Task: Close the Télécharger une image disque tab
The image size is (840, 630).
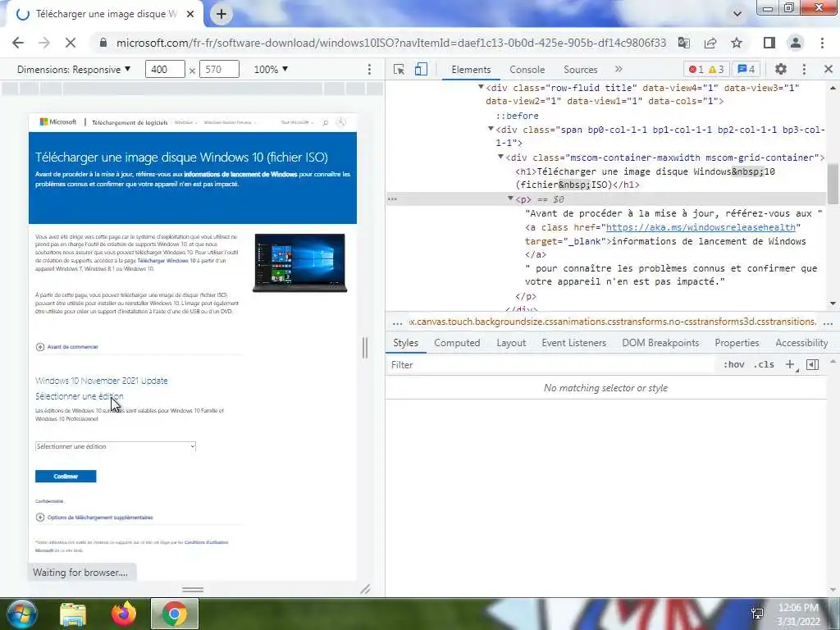Action: click(x=190, y=15)
